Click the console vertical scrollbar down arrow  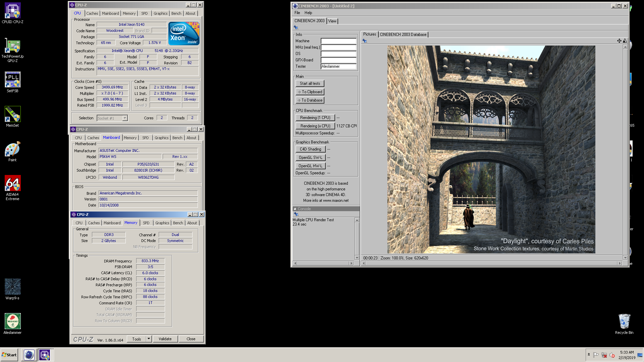point(357,258)
